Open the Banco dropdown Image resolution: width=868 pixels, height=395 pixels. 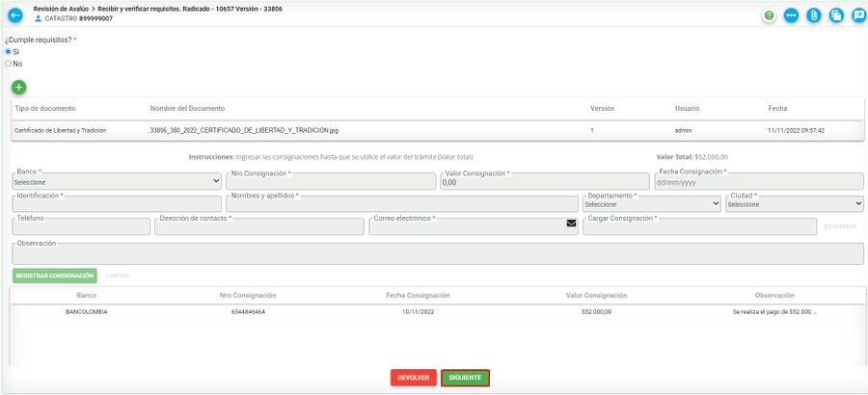117,181
